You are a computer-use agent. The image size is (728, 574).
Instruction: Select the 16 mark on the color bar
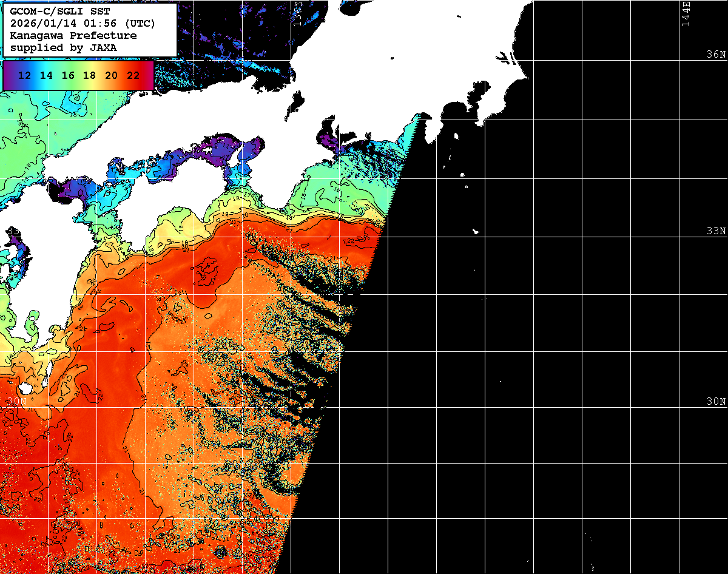tap(68, 76)
